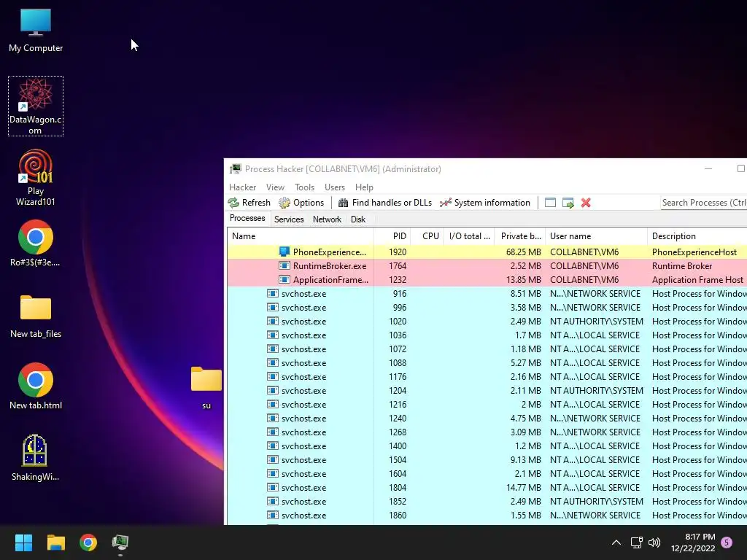Select My Computer desktop icon
The image size is (747, 560).
point(36,31)
